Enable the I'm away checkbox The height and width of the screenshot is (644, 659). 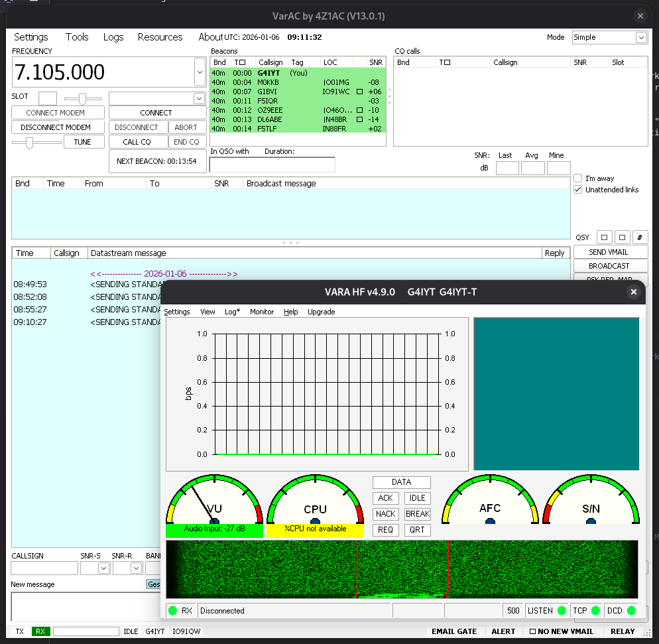point(578,178)
